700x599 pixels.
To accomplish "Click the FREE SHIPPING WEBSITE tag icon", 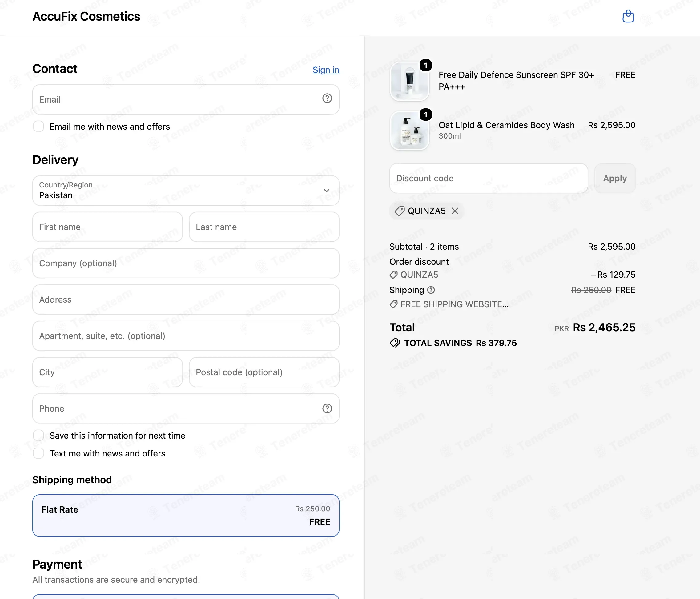I will point(393,304).
